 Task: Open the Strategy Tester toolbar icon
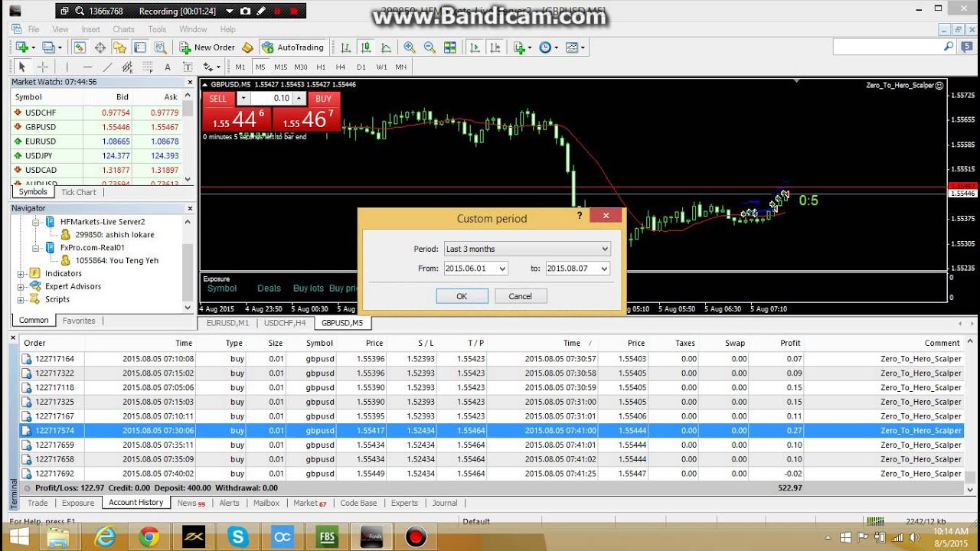pyautogui.click(x=160, y=47)
